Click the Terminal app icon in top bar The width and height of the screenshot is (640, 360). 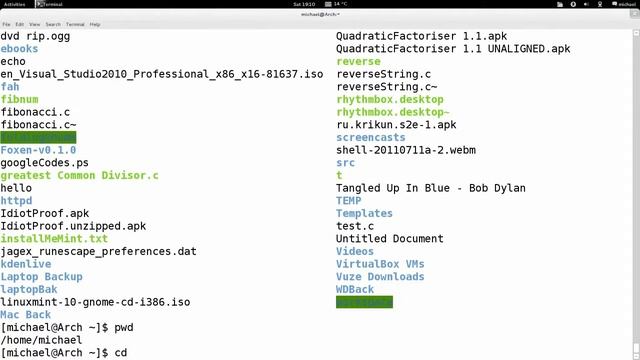click(39, 4)
